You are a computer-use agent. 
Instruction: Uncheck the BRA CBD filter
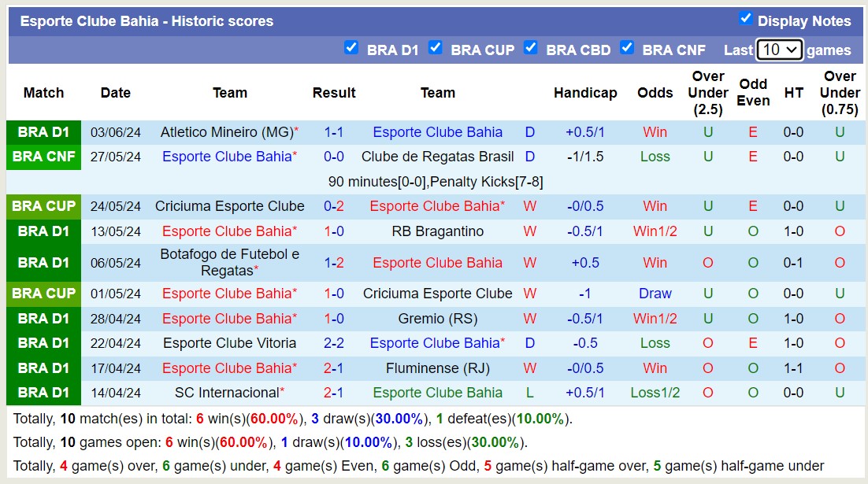531,48
